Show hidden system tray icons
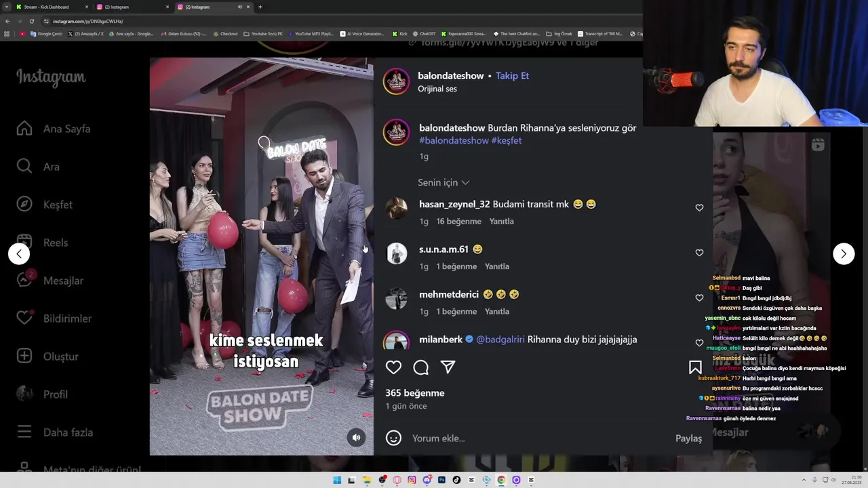Viewport: 868px width, 488px height. click(x=804, y=480)
